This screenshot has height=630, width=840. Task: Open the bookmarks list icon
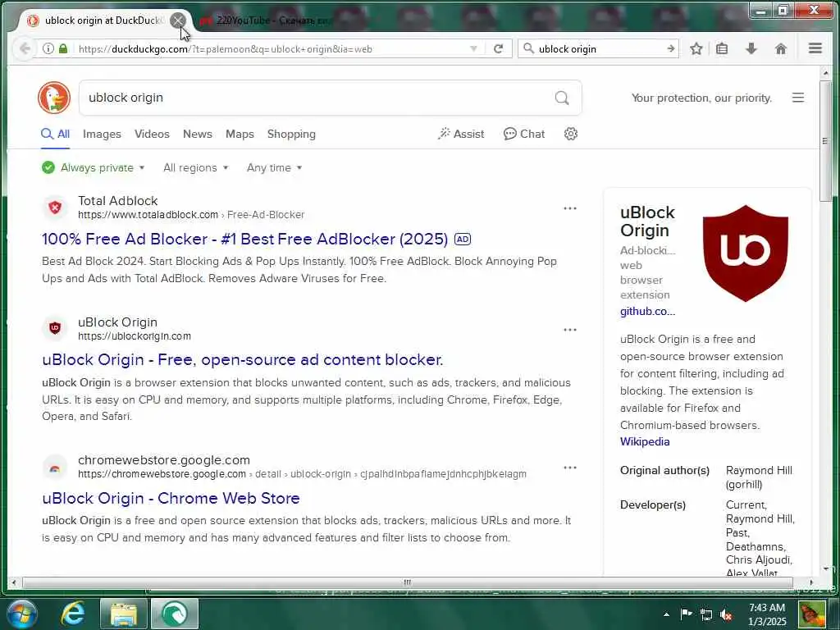tap(722, 48)
